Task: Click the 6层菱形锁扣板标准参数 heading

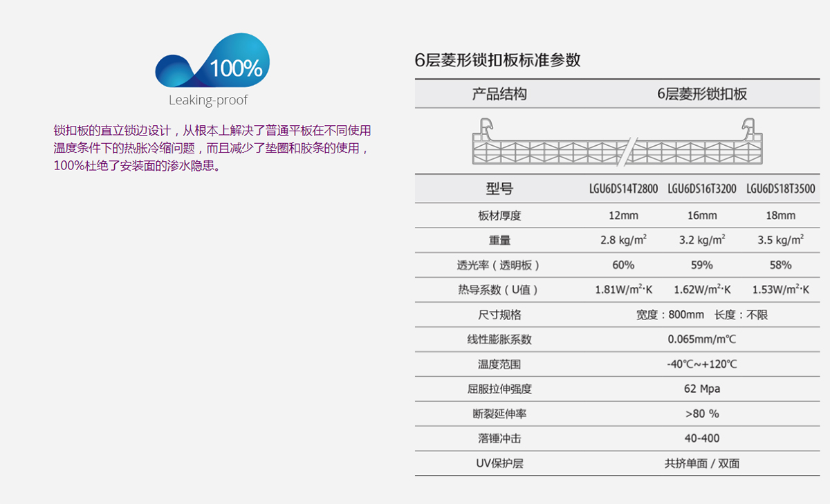Action: click(x=497, y=60)
